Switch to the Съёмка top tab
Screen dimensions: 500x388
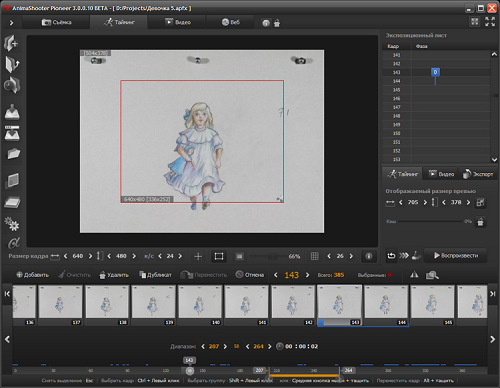[x=56, y=22]
